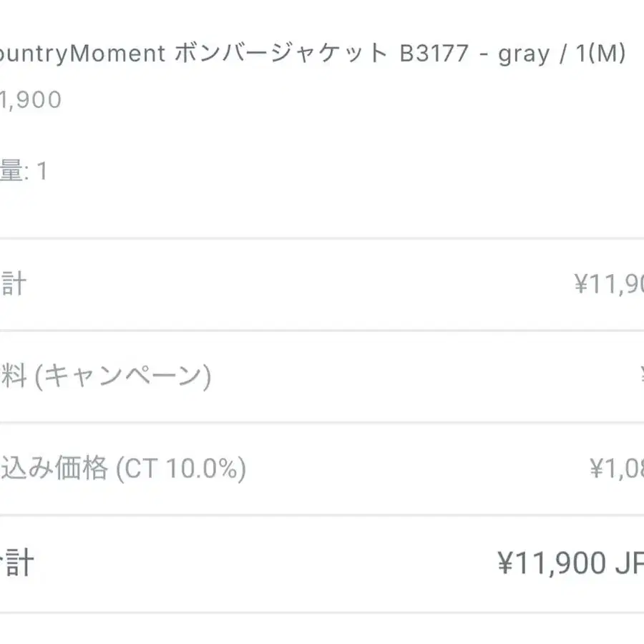The width and height of the screenshot is (644, 644).
Task: Click the CountryMoment brand name text
Action: (82, 54)
